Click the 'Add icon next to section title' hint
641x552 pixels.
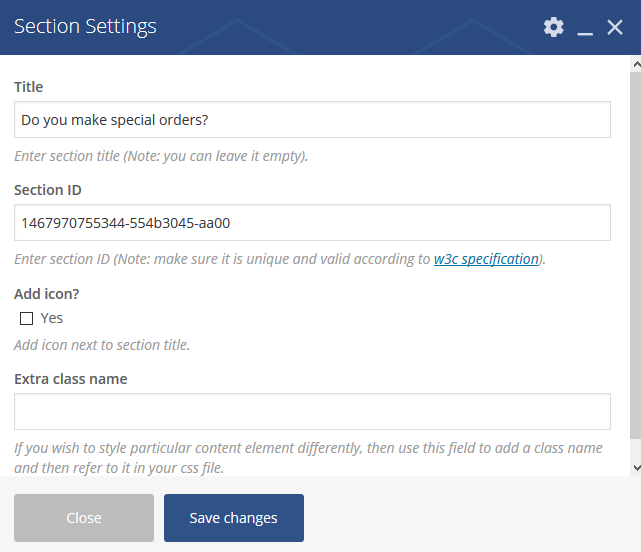pyautogui.click(x=102, y=345)
